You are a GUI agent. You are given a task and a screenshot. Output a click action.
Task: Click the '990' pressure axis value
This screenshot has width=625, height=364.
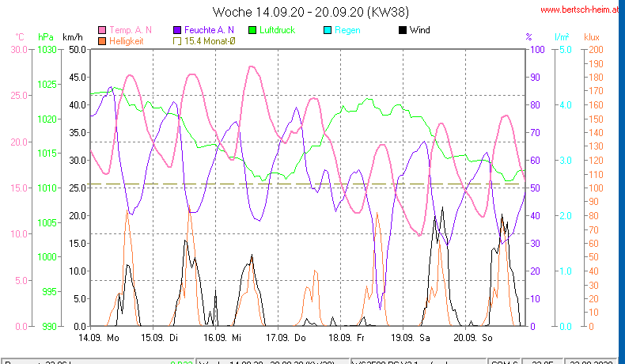47,327
